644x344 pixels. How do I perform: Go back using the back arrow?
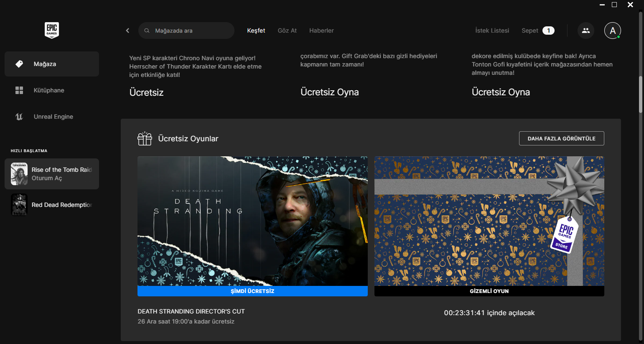(x=127, y=31)
